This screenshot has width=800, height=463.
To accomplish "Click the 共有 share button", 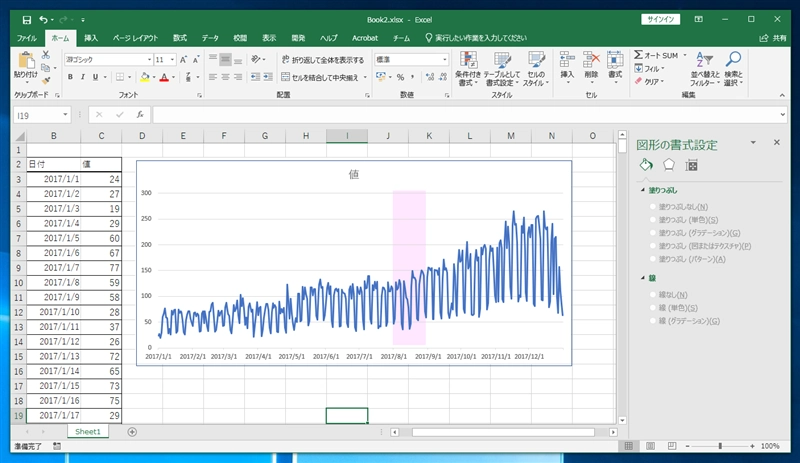I will [773, 38].
